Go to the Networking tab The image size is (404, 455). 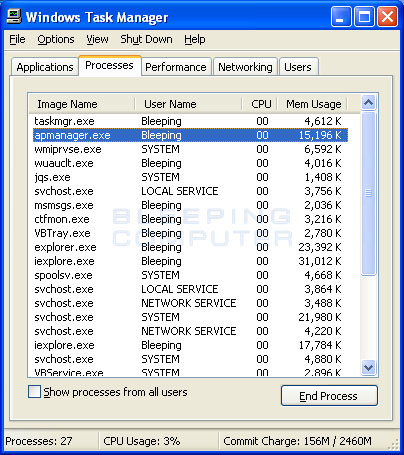(245, 67)
